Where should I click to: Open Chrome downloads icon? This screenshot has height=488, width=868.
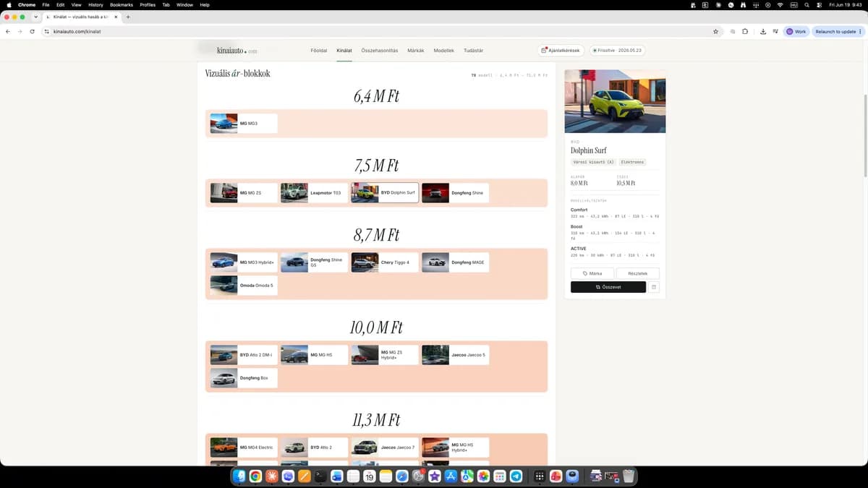tap(763, 32)
